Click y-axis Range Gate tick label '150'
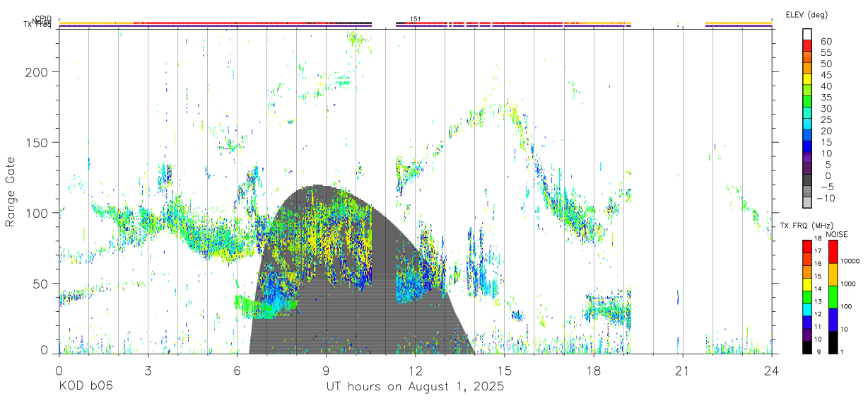 37,142
